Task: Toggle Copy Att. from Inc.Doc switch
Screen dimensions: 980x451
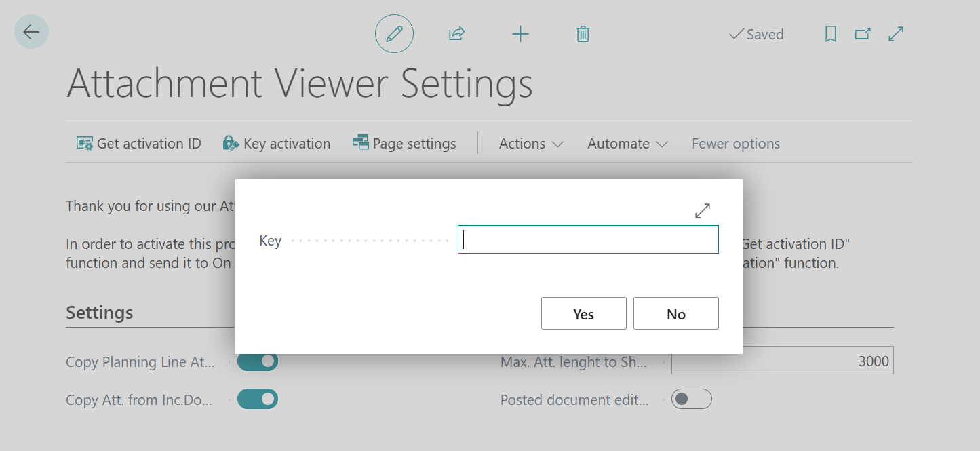Action: 258,399
